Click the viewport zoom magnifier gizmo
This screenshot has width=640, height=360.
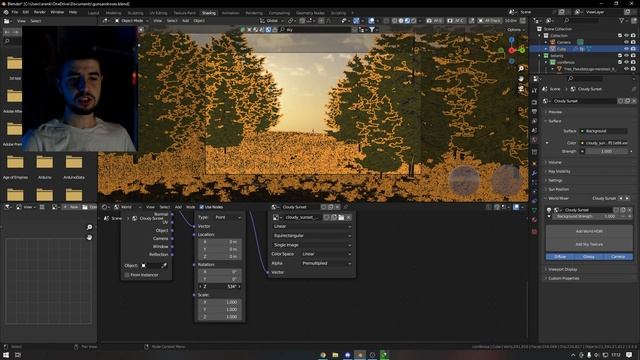tap(521, 68)
